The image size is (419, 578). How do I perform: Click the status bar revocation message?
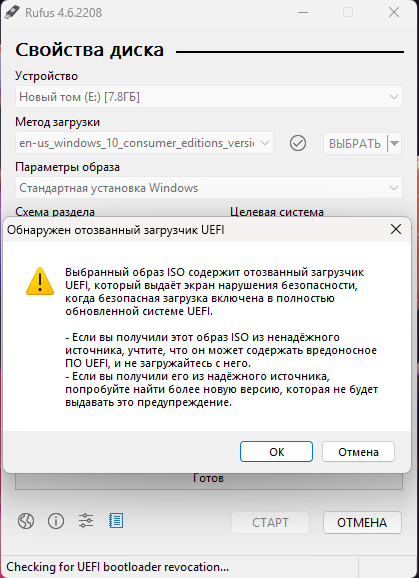pyautogui.click(x=118, y=567)
